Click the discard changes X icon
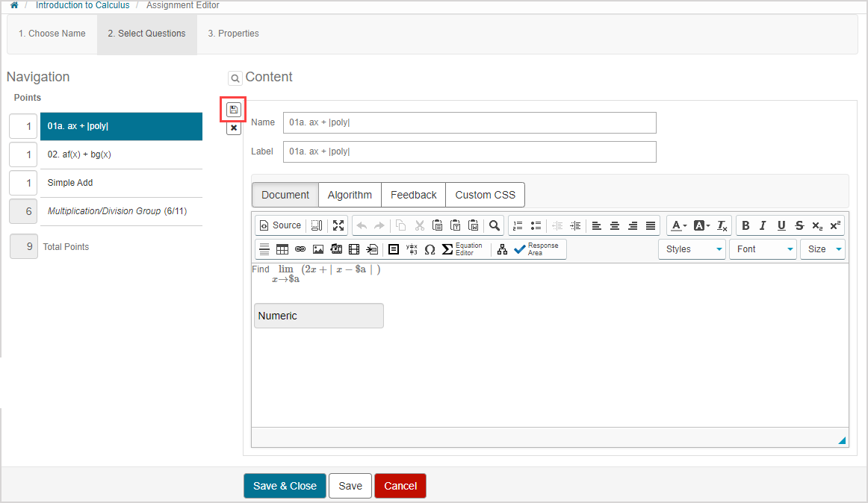Screen dimensions: 868x503 pyautogui.click(x=234, y=128)
